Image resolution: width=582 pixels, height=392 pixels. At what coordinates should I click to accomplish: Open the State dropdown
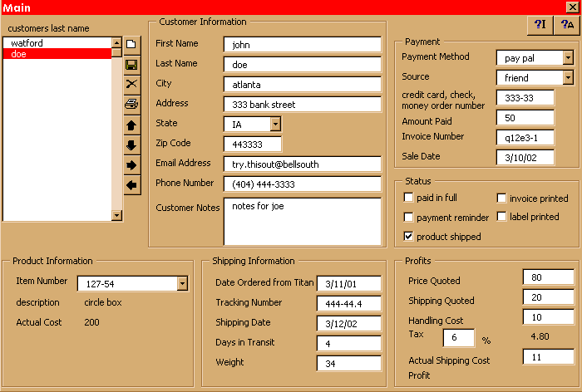point(276,124)
